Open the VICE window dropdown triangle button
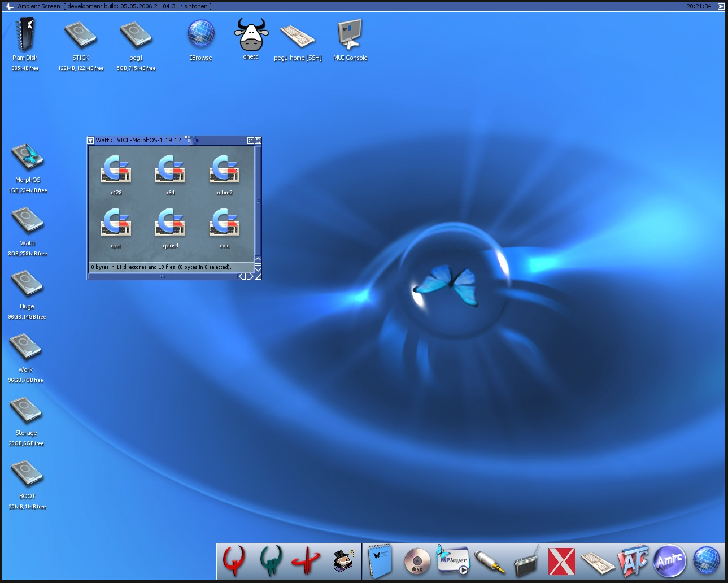The height and width of the screenshot is (583, 728). point(90,141)
